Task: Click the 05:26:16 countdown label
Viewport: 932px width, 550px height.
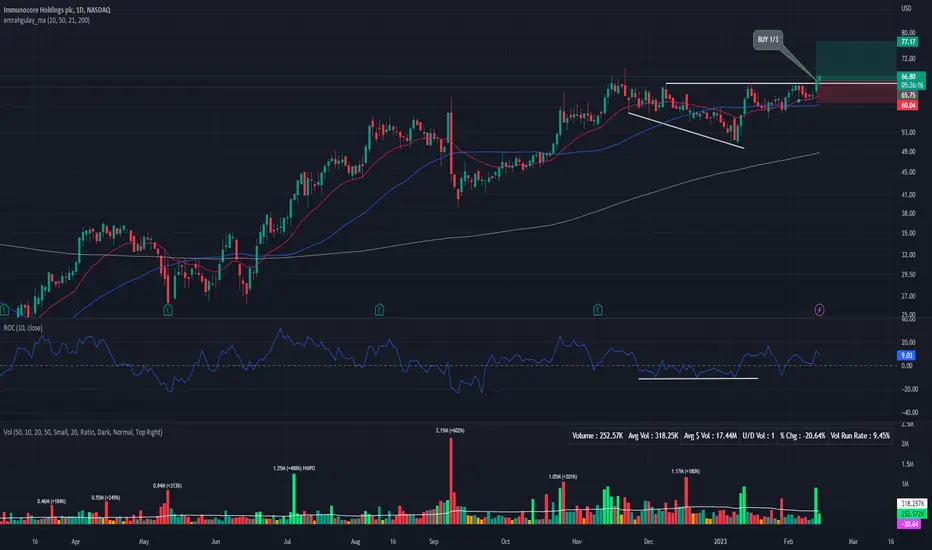Action: [911, 85]
